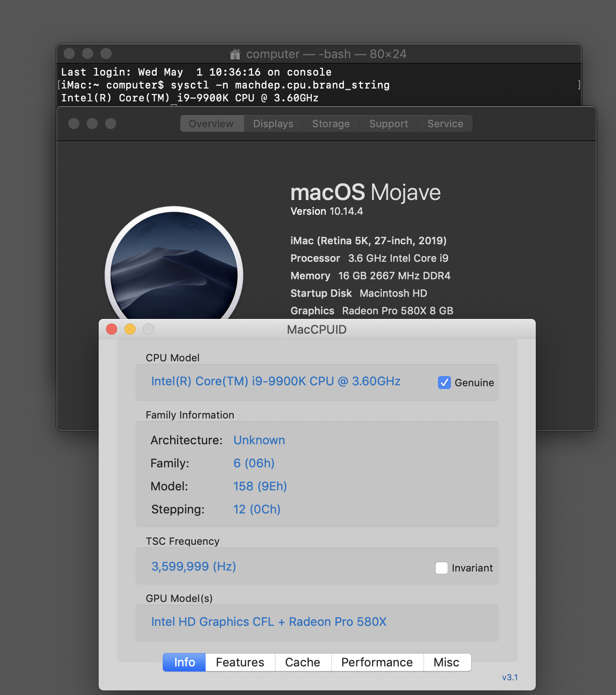
Task: Select the Performance tab in MacCPUID
Action: pos(377,662)
